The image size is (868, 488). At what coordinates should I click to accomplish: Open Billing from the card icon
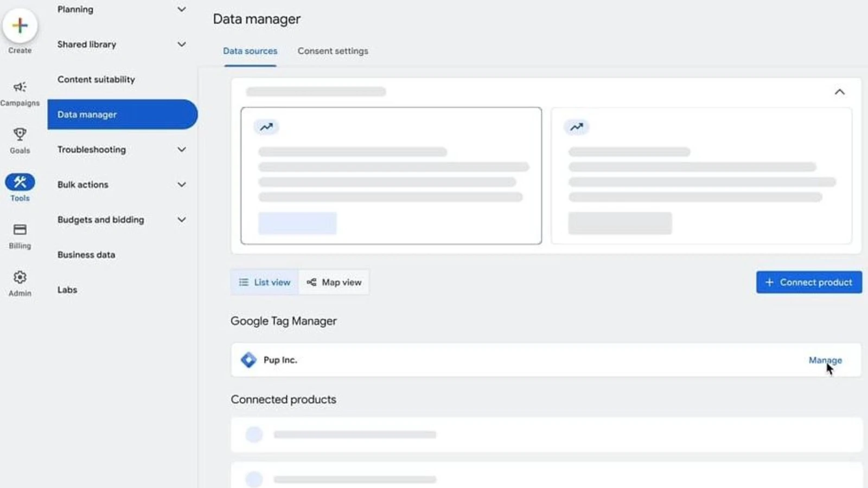coord(20,229)
